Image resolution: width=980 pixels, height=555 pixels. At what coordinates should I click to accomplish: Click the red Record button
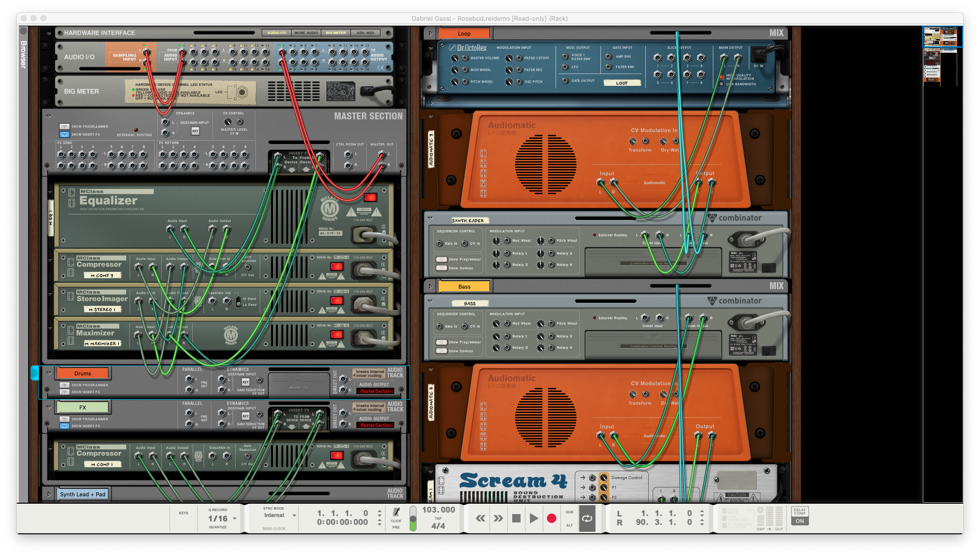point(552,518)
